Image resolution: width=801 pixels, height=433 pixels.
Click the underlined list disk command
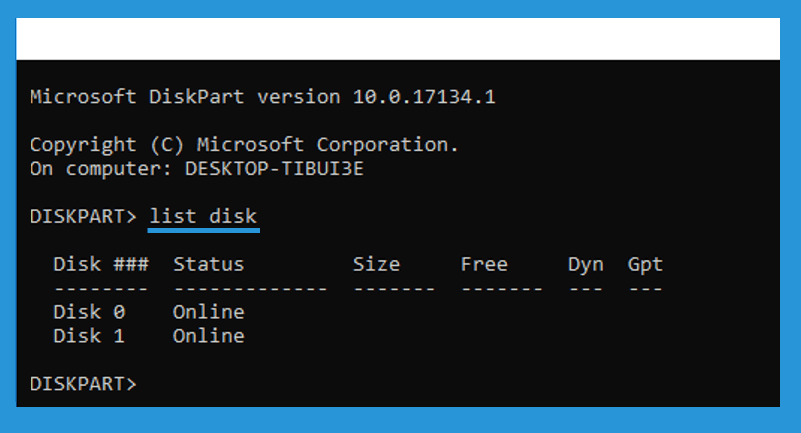point(203,218)
